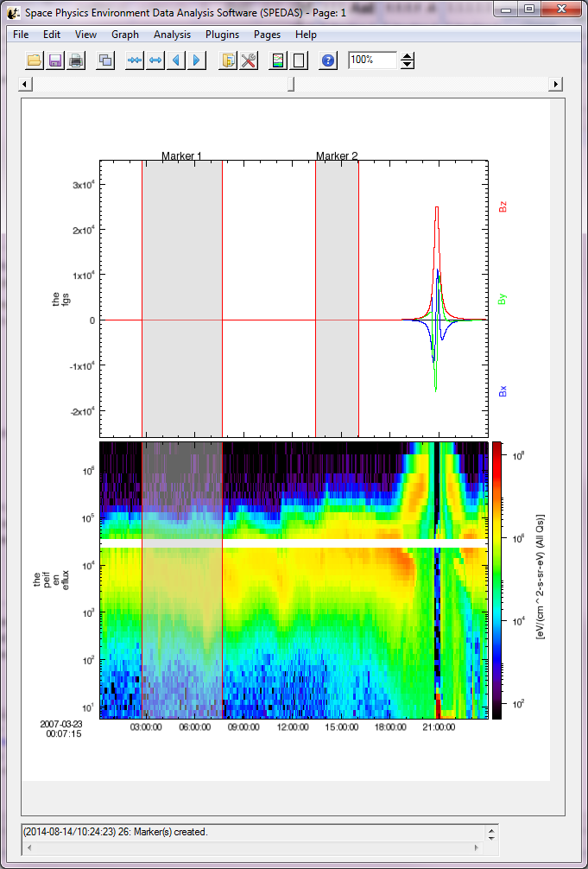Click the horizontal scrollbar left arrow
Image resolution: width=588 pixels, height=869 pixels.
tap(26, 84)
